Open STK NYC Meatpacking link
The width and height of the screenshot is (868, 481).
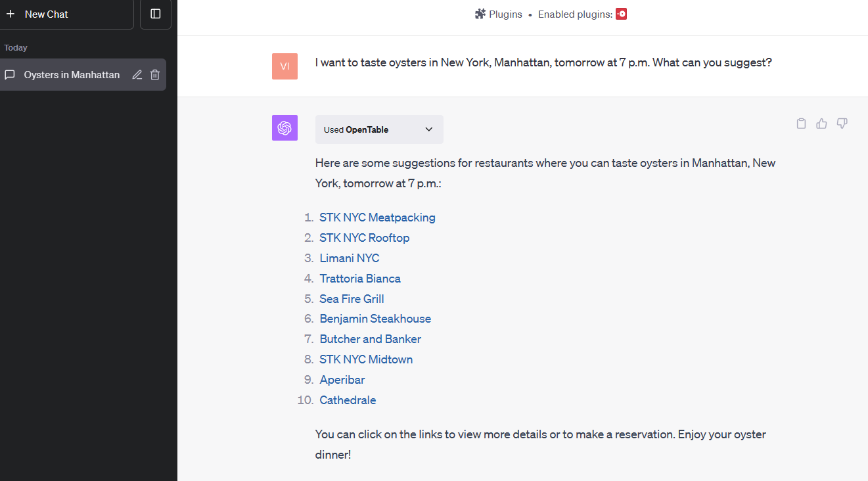[377, 218]
